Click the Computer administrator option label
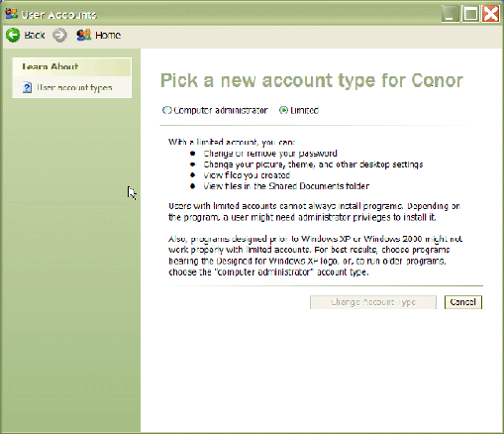Screen dimensions: 504x434 tap(221, 110)
